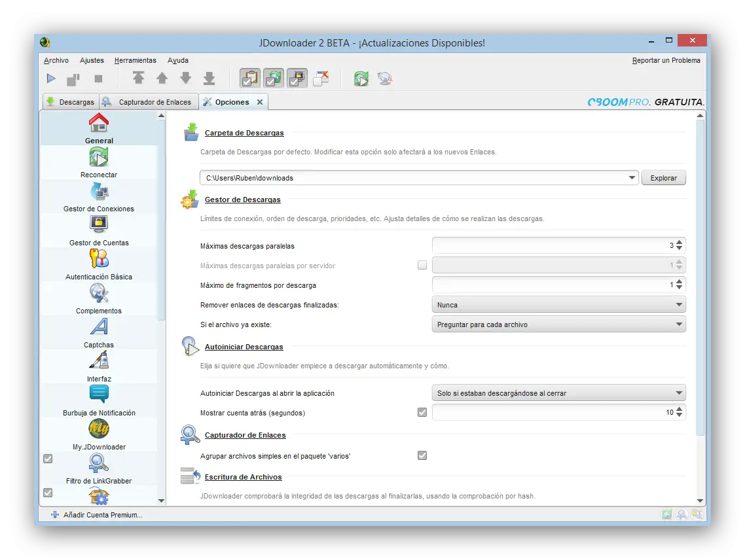Image resolution: width=745 pixels, height=560 pixels.
Task: Click the reconnect status icon in status bar
Action: (666, 514)
